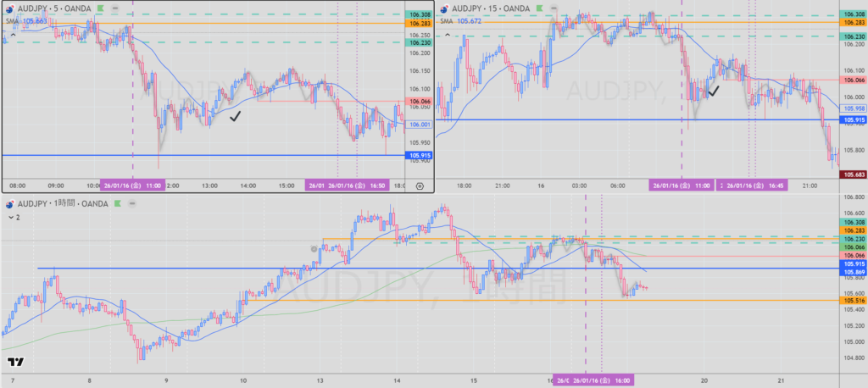Toggle the gray status pill on 15-minute chart
Viewport: 868px width, 388px height.
pos(554,8)
